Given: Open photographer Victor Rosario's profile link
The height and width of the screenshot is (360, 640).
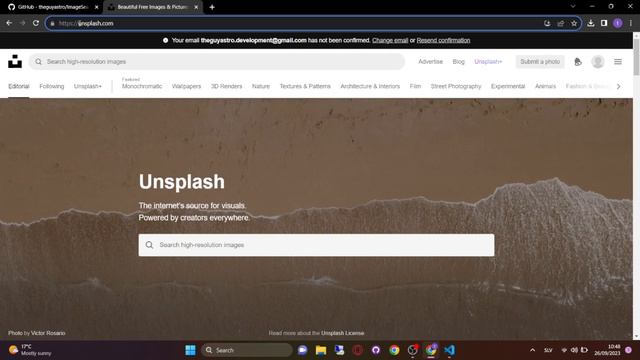Looking at the screenshot, I should coord(48,333).
